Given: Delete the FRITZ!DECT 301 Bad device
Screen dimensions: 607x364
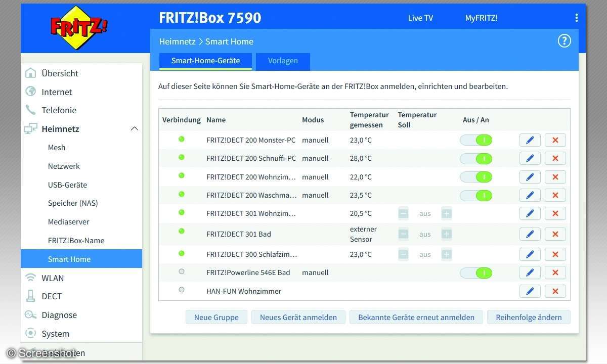Looking at the screenshot, I should pos(555,234).
